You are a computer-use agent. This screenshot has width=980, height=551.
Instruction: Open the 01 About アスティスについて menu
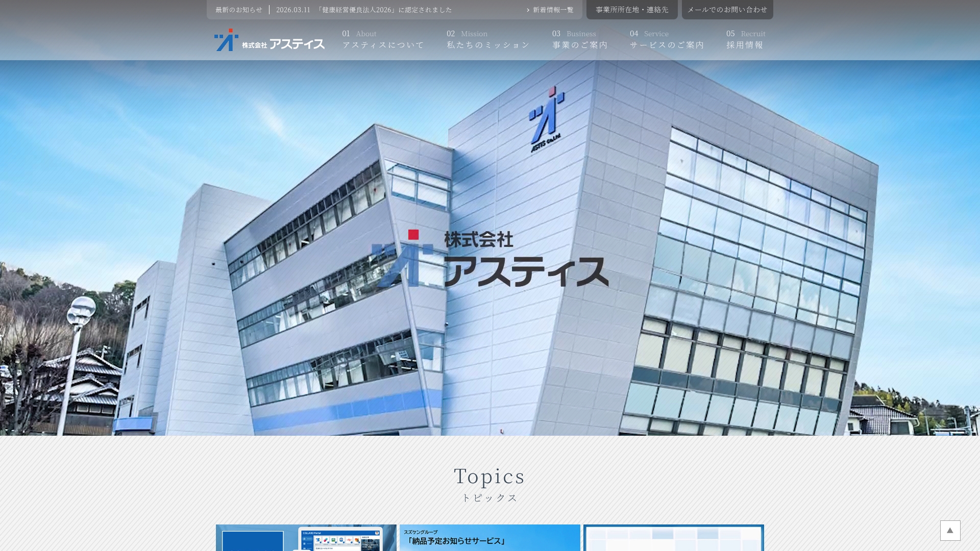[383, 40]
